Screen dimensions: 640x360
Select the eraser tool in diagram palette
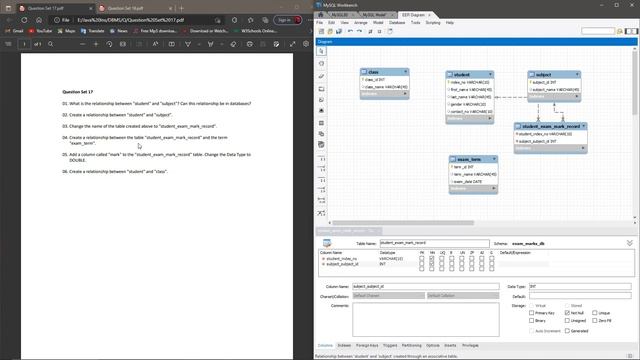(x=322, y=76)
